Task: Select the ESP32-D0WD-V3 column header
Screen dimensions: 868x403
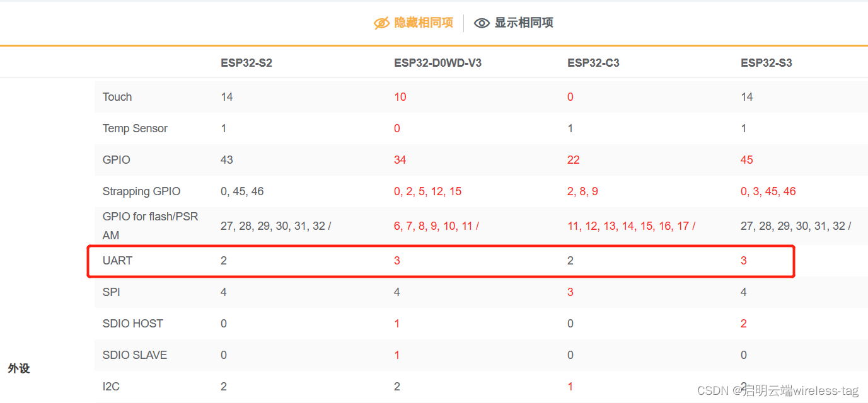Action: [x=438, y=63]
